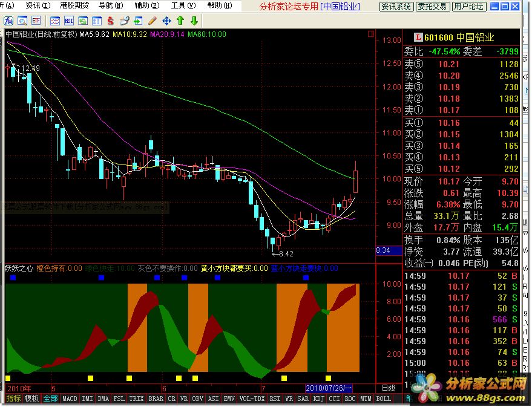
Task: Select the MACD indicator tab
Action: click(x=70, y=399)
